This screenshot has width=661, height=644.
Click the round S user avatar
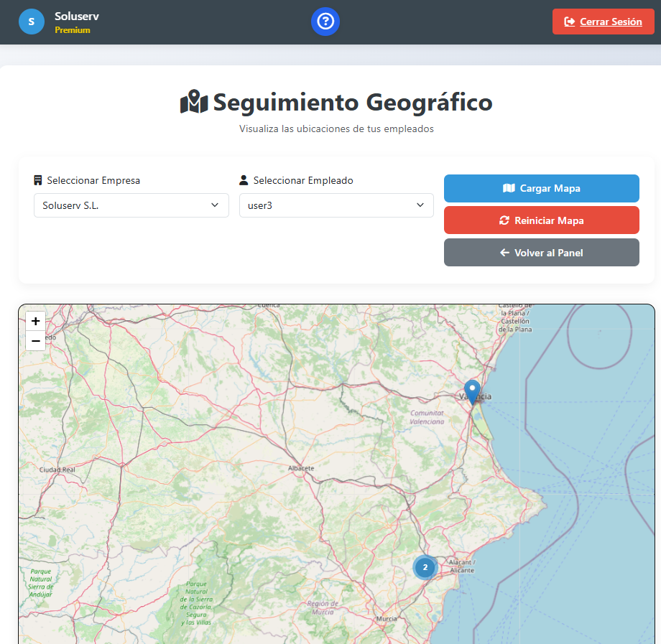point(31,22)
